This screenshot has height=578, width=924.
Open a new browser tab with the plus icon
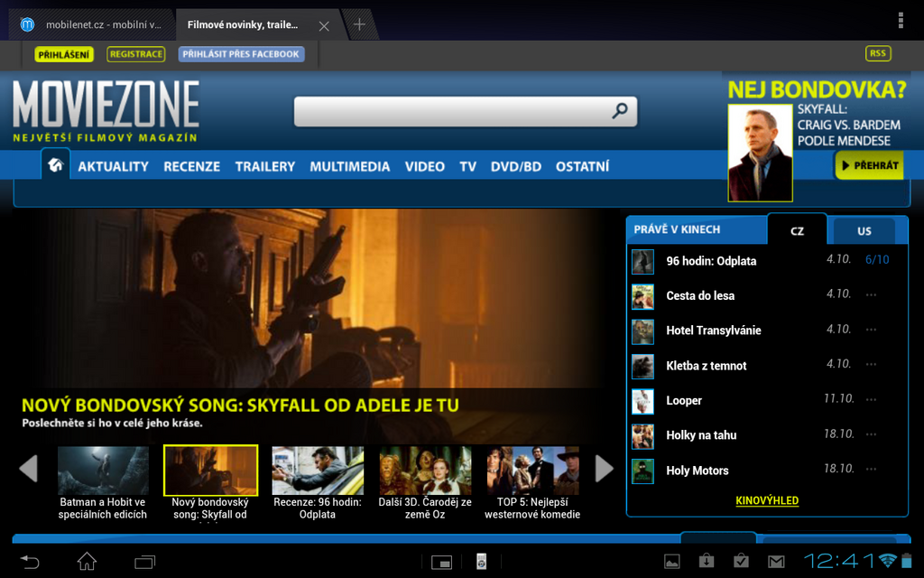coord(360,25)
